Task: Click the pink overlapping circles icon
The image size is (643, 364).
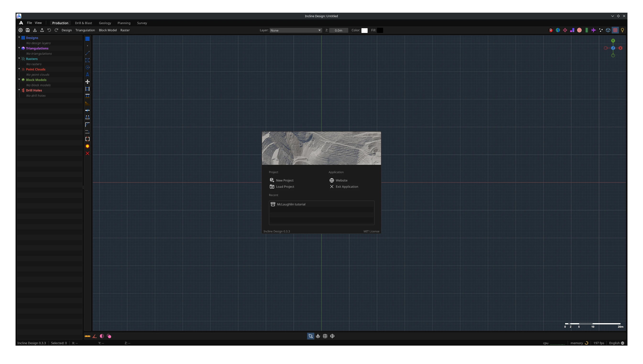Action: (x=109, y=336)
